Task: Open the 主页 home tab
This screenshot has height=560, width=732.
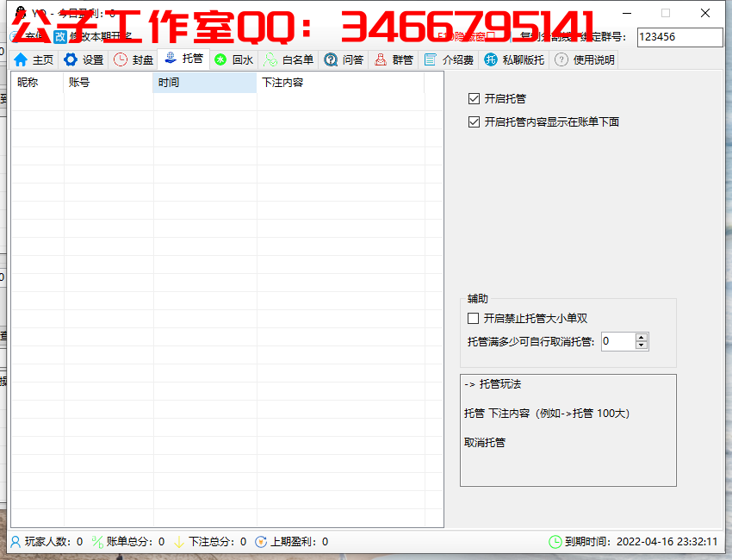Action: click(x=34, y=59)
